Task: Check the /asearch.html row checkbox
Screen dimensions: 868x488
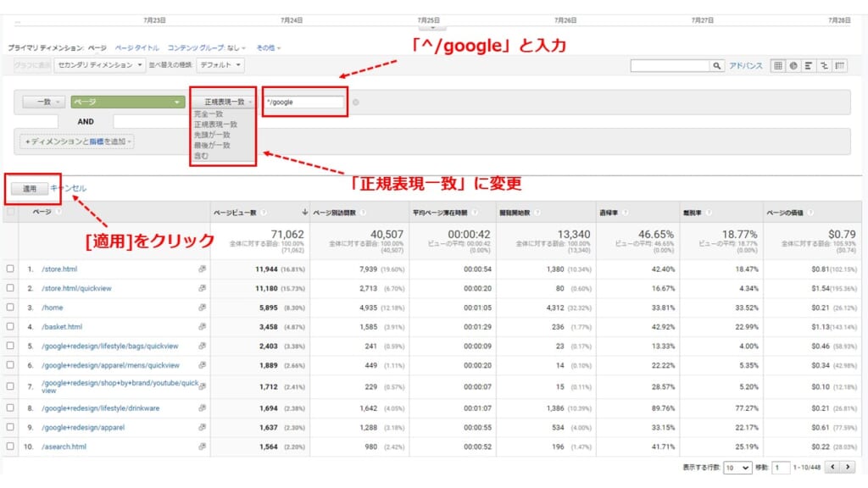Action: 10,446
